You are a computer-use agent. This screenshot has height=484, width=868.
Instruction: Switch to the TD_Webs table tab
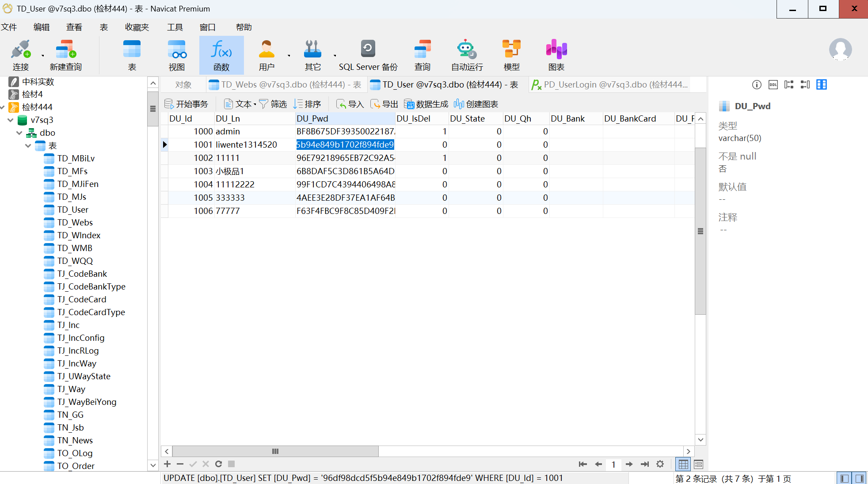click(285, 84)
